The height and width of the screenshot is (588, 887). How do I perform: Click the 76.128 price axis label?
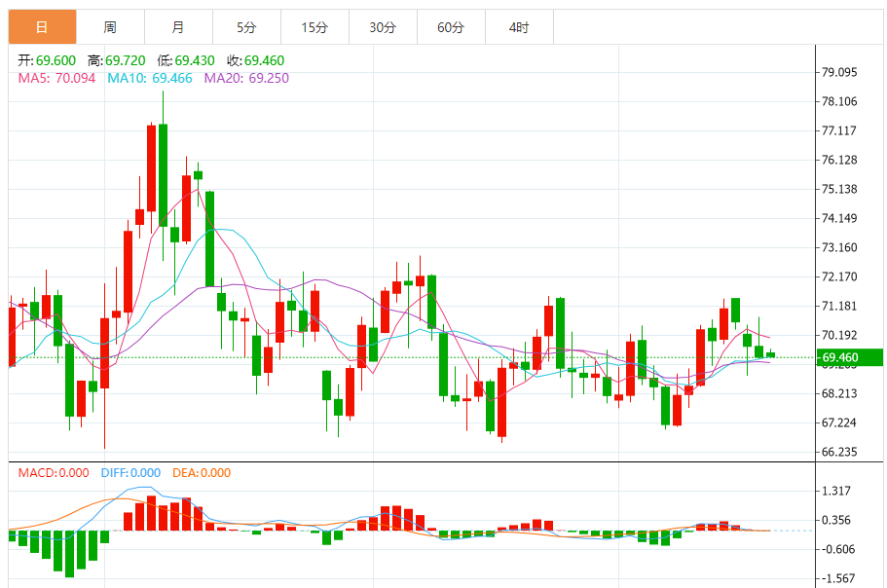(x=839, y=160)
